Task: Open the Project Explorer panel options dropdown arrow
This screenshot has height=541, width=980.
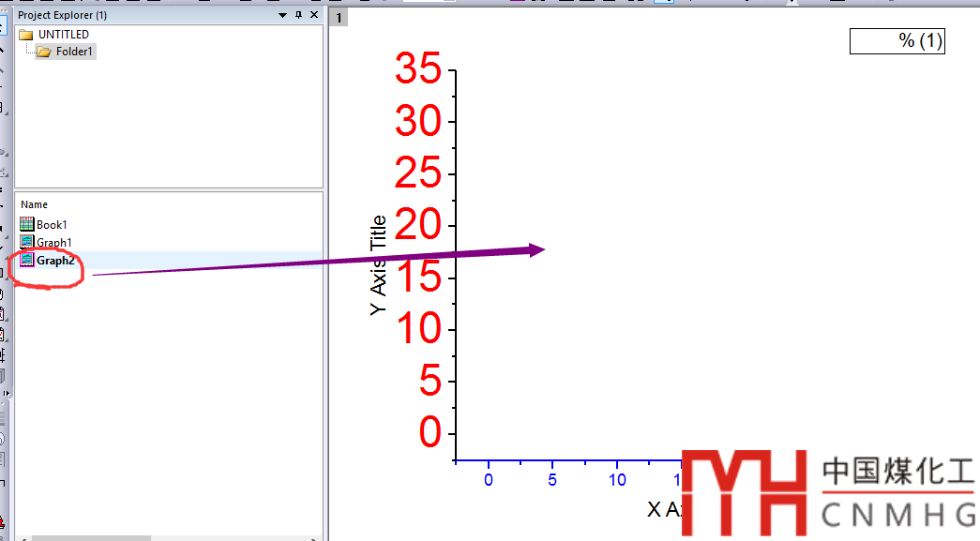Action: click(x=282, y=15)
